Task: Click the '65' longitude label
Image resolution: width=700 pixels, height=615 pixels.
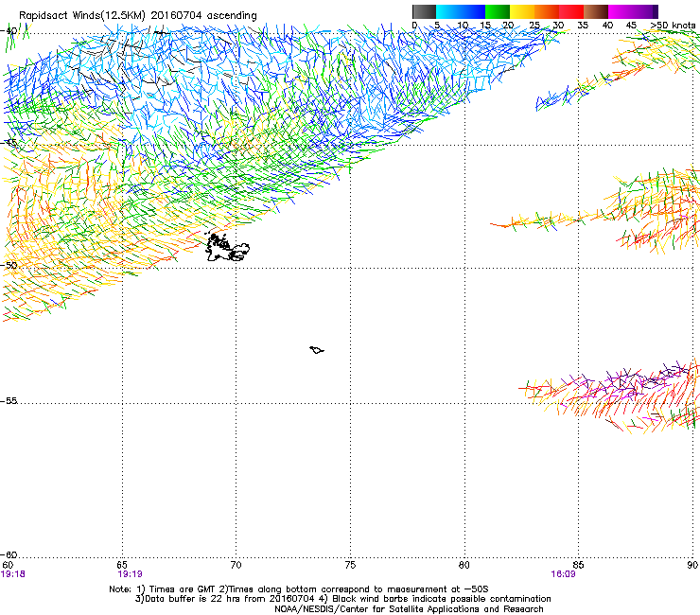Action: (x=122, y=566)
